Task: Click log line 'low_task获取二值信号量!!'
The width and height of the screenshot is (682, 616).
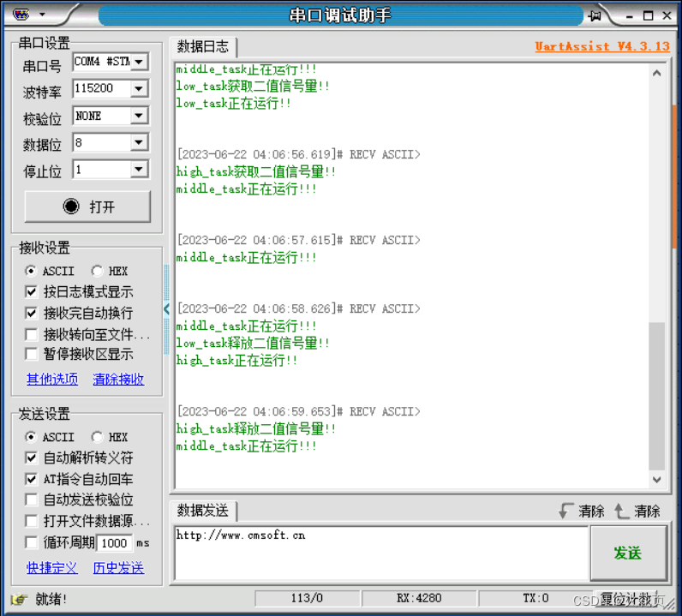Action: [252, 87]
